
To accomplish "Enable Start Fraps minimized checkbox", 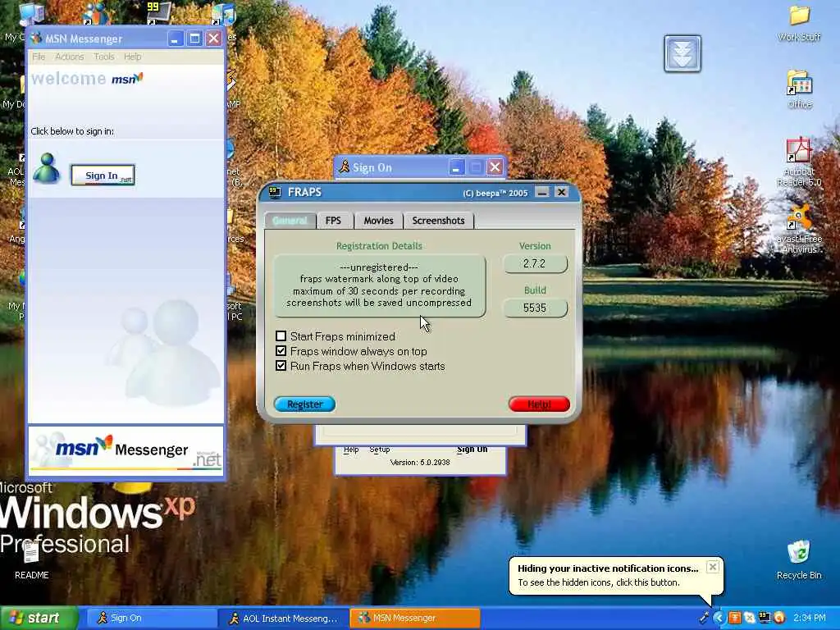I will [x=281, y=336].
